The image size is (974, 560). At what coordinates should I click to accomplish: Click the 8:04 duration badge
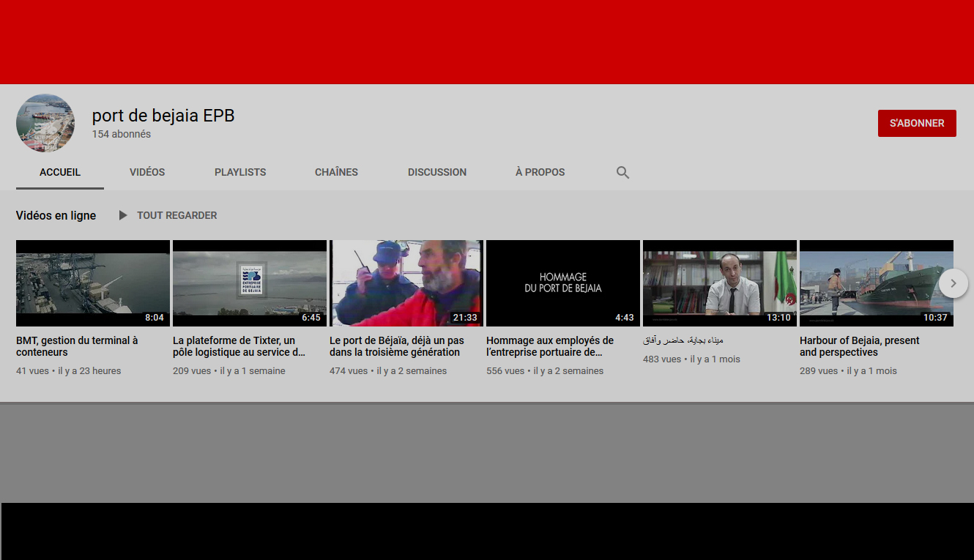pyautogui.click(x=155, y=318)
